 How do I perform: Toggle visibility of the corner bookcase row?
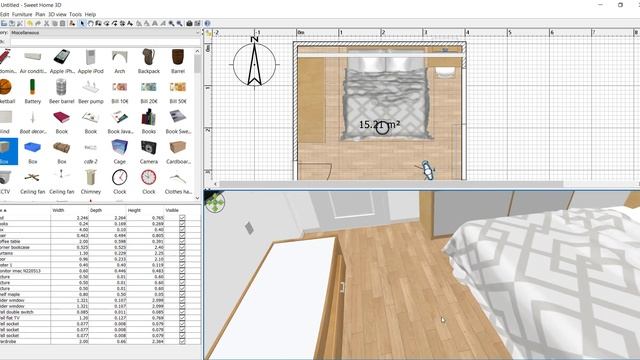click(x=182, y=247)
